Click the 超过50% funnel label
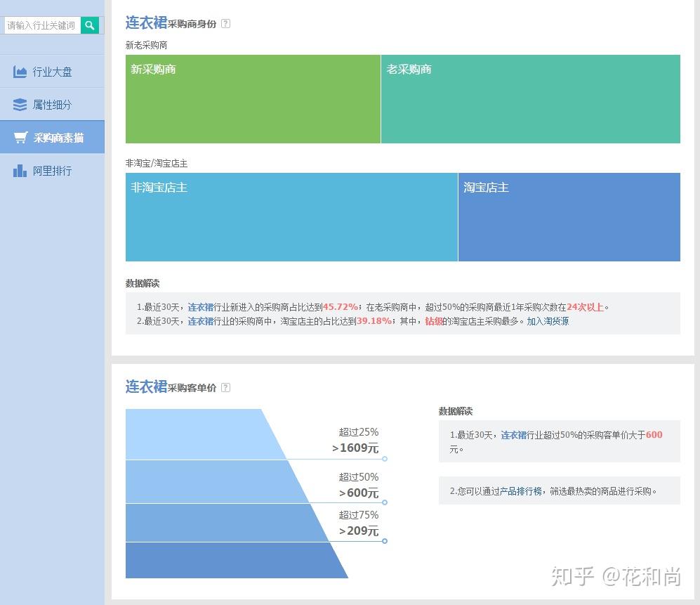This screenshot has height=605, width=700. click(359, 477)
